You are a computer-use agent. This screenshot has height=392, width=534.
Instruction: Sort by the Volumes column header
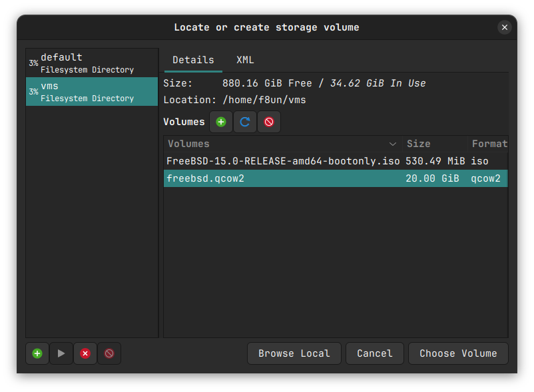(x=280, y=144)
